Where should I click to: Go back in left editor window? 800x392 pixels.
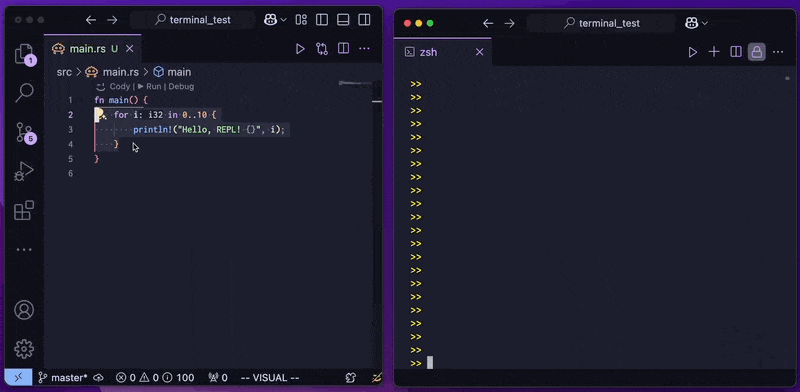pyautogui.click(x=91, y=20)
